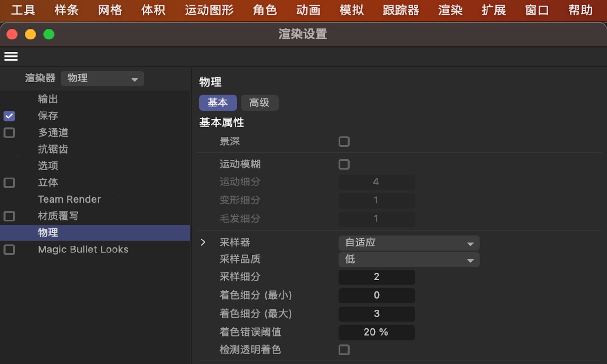Open the Team Render settings page

click(69, 199)
